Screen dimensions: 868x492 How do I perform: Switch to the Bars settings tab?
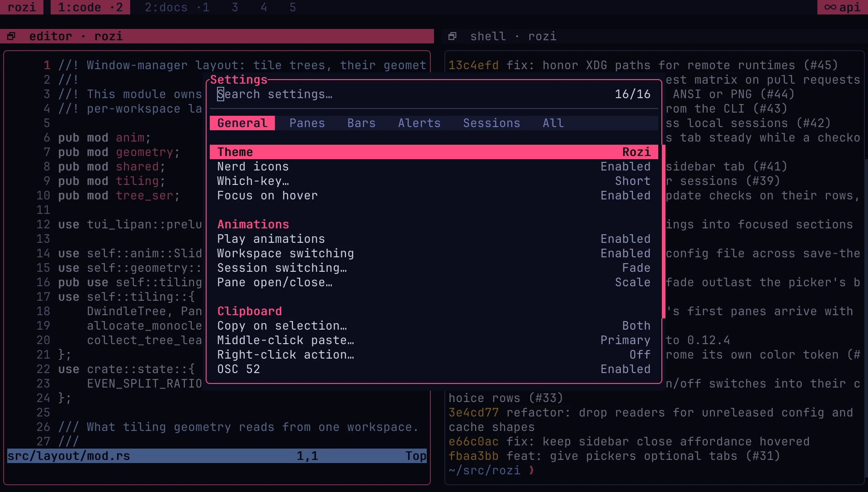(x=362, y=123)
